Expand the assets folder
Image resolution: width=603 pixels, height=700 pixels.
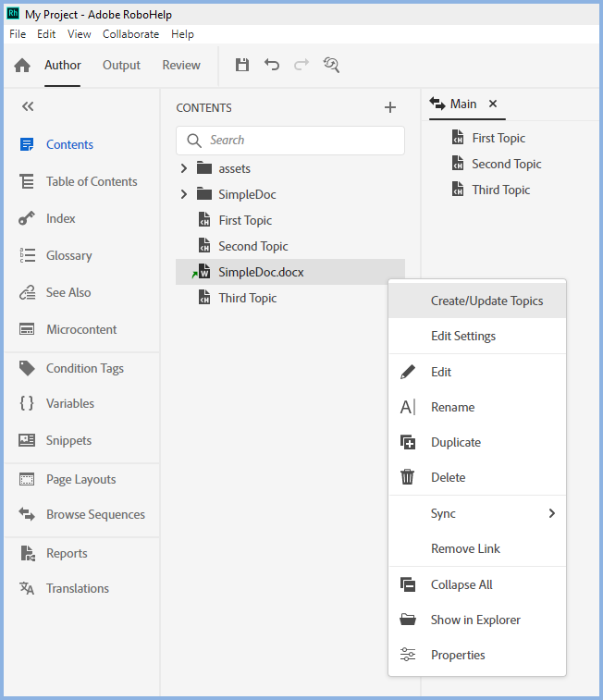pyautogui.click(x=183, y=168)
